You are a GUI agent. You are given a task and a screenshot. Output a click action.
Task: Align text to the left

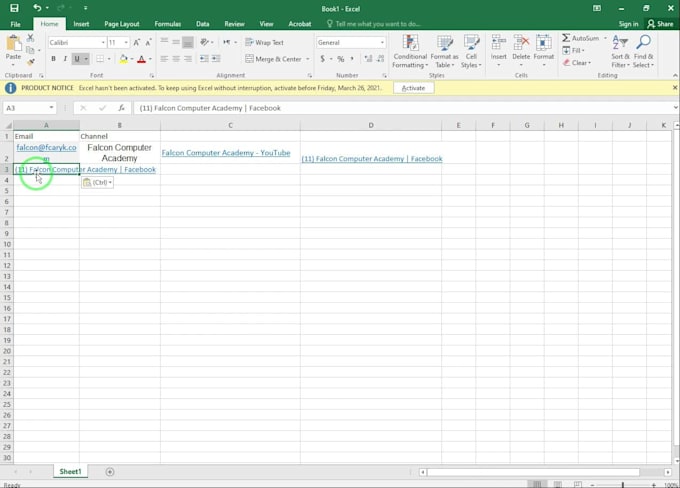[x=164, y=59]
